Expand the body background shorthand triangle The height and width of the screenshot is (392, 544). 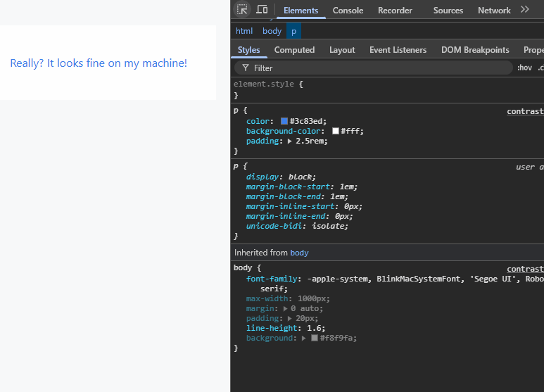coord(303,339)
